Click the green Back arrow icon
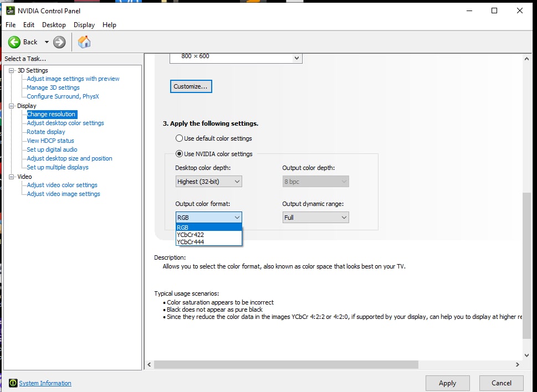 [14, 42]
